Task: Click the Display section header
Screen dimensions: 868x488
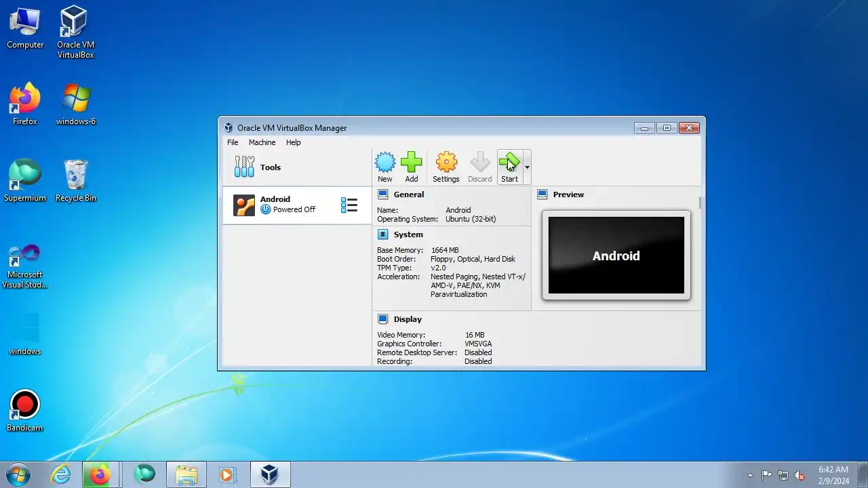Action: [408, 319]
